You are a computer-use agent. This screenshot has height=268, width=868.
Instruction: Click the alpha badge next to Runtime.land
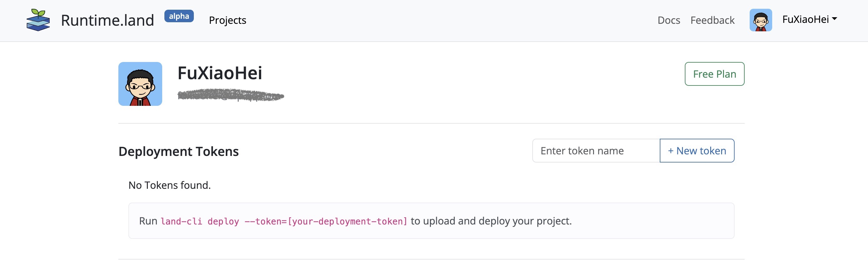click(x=179, y=16)
